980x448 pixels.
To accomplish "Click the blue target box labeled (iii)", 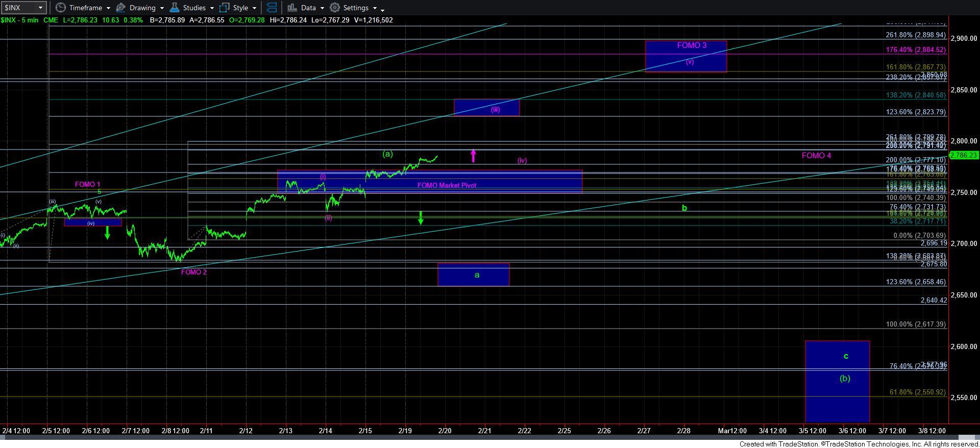I will point(486,108).
